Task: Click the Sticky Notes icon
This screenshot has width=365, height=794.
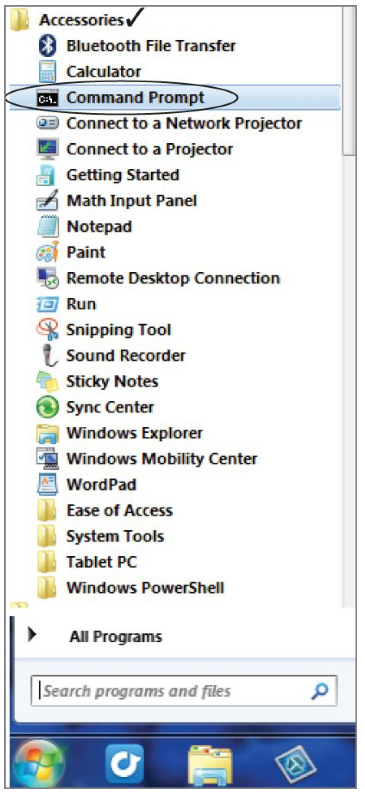Action: click(x=48, y=381)
